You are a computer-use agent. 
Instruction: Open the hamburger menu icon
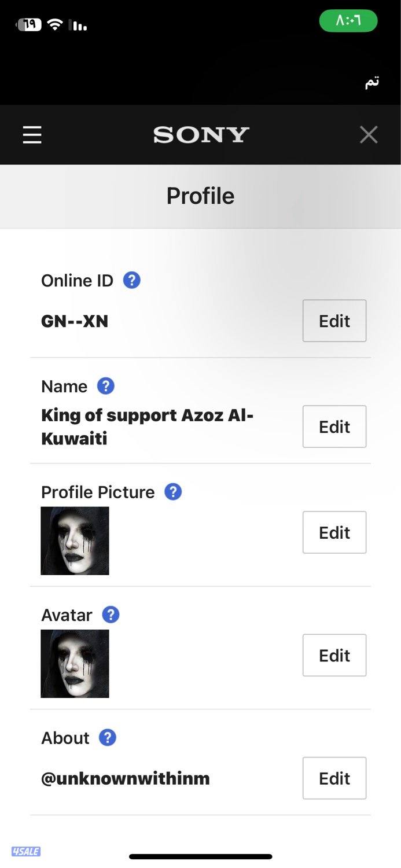32,135
